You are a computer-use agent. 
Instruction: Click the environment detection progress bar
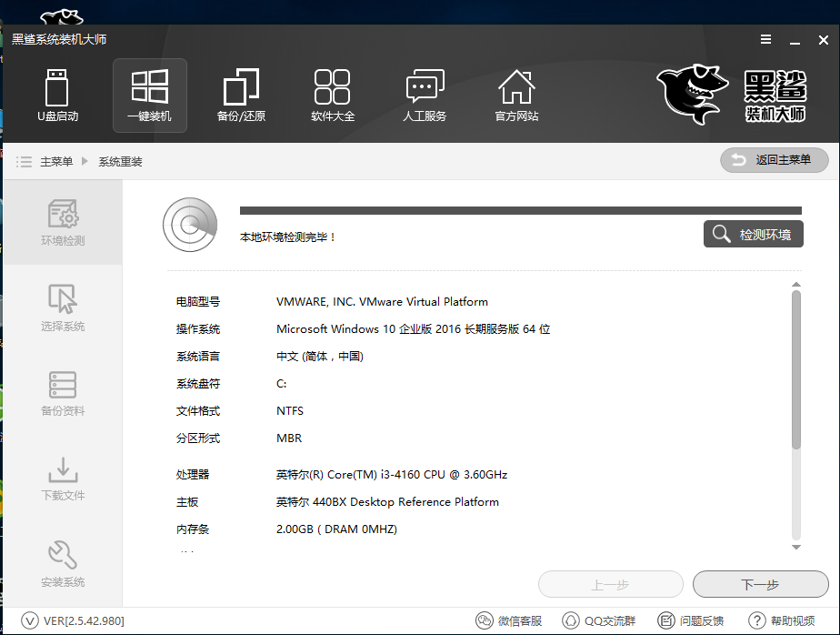pos(520,211)
